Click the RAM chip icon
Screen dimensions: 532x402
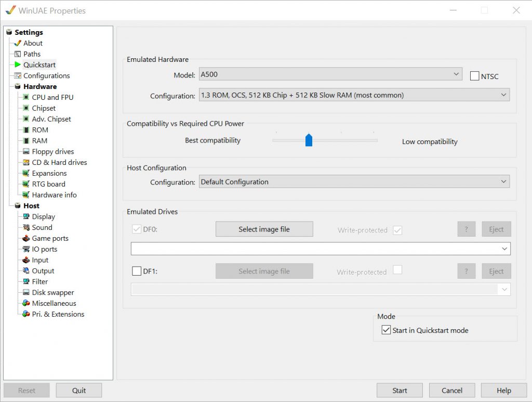(26, 140)
